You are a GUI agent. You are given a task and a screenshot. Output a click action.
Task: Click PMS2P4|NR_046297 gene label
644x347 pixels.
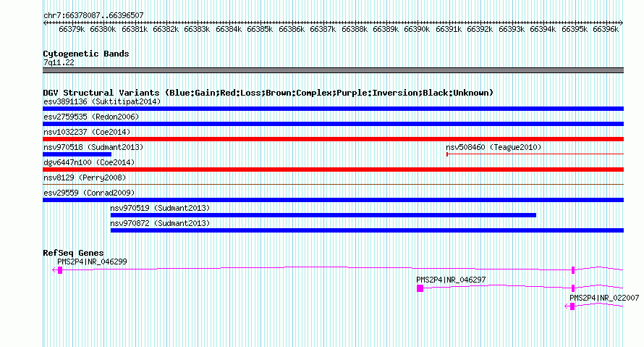point(451,280)
